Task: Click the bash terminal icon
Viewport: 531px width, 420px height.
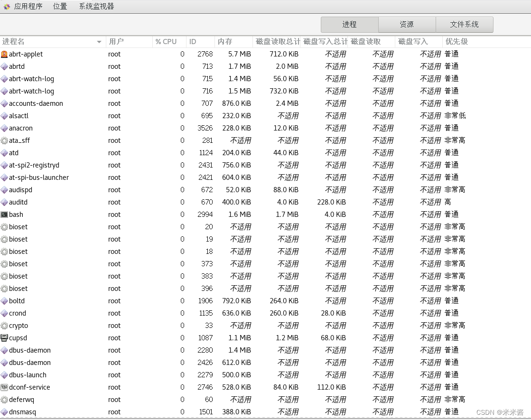Action: [4, 215]
